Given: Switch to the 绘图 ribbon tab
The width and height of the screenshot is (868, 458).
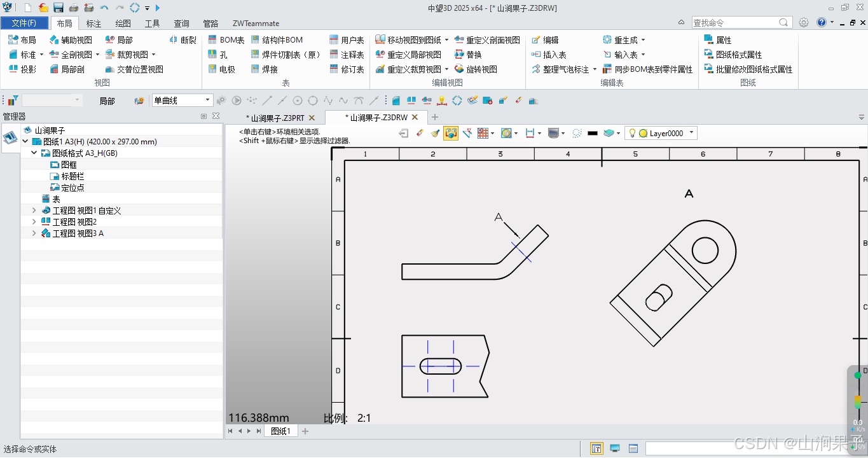Looking at the screenshot, I should [x=123, y=24].
